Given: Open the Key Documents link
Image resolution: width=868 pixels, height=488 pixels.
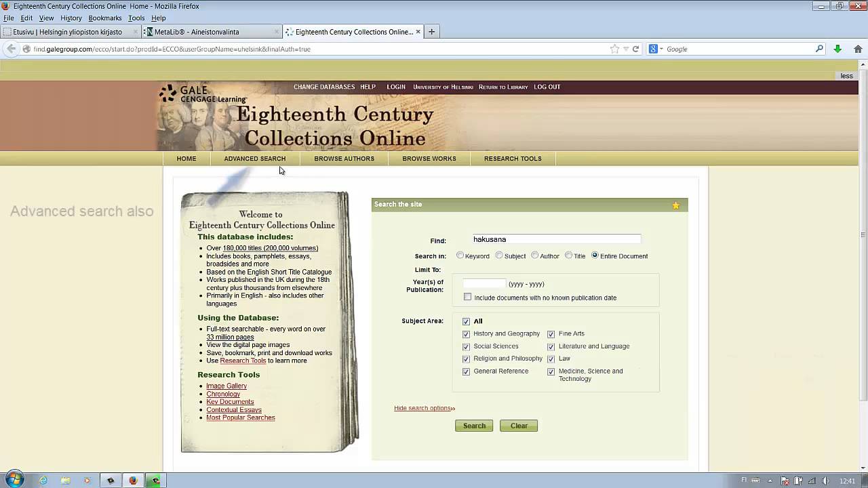Looking at the screenshot, I should (x=230, y=402).
